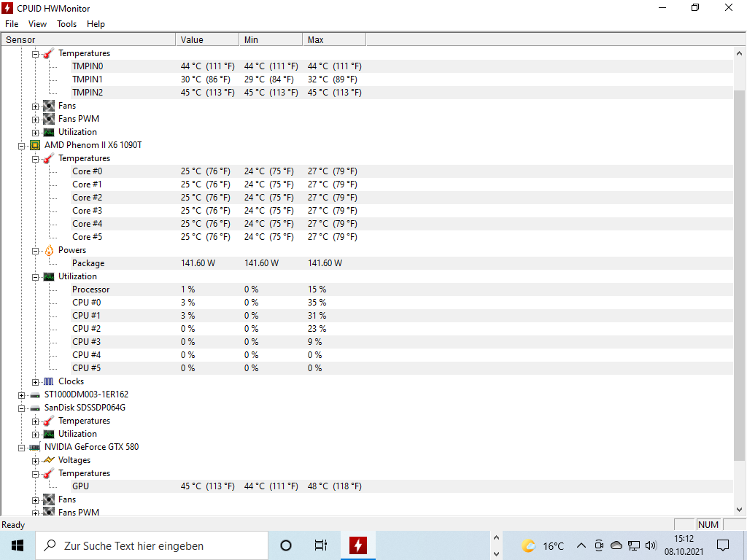Open the File menu
747x560 pixels.
[x=12, y=24]
